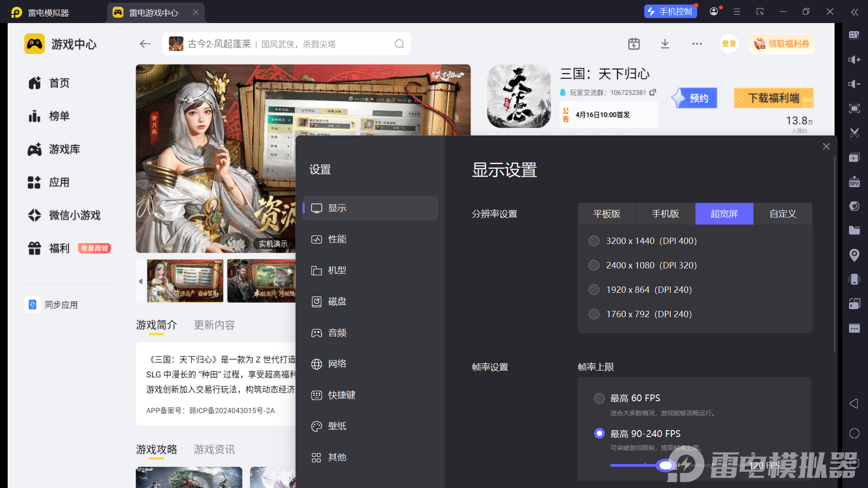Image resolution: width=868 pixels, height=488 pixels.
Task: Select 3200 x 1440 resolution option
Action: click(x=594, y=241)
